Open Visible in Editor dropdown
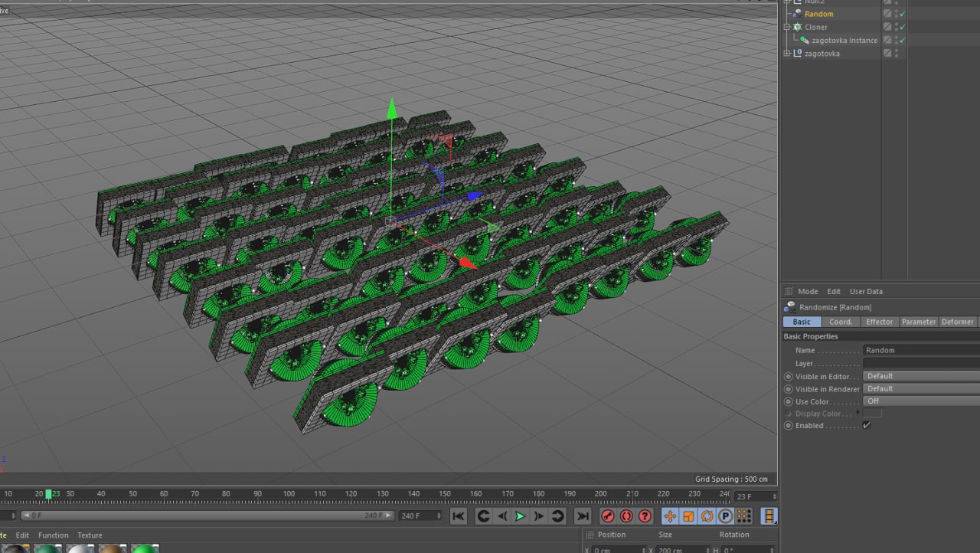This screenshot has height=553, width=980. [x=921, y=376]
